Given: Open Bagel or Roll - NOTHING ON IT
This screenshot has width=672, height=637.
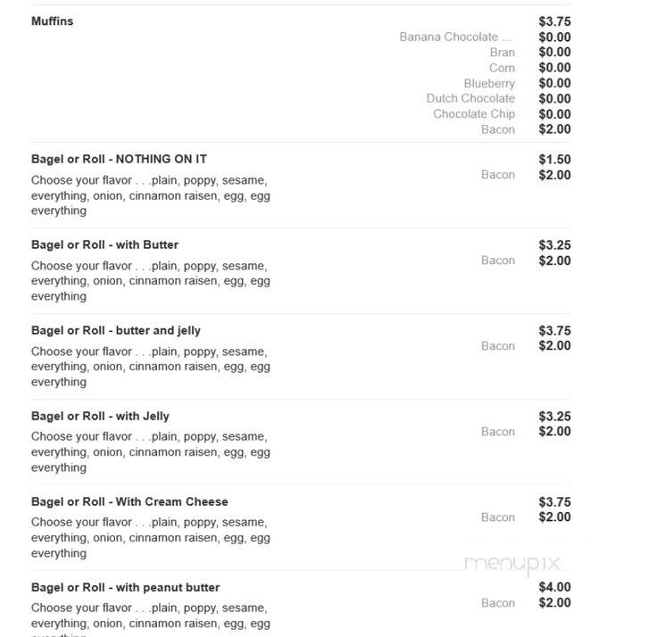Looking at the screenshot, I should 120,159.
